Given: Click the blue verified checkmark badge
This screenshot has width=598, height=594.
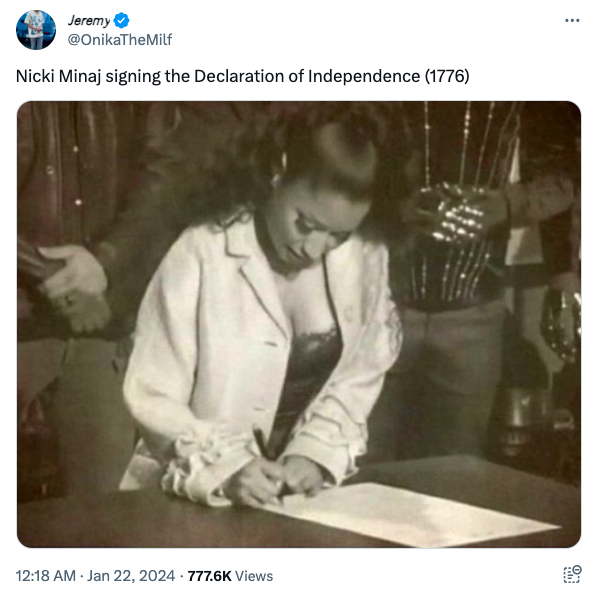Looking at the screenshot, I should point(121,21).
